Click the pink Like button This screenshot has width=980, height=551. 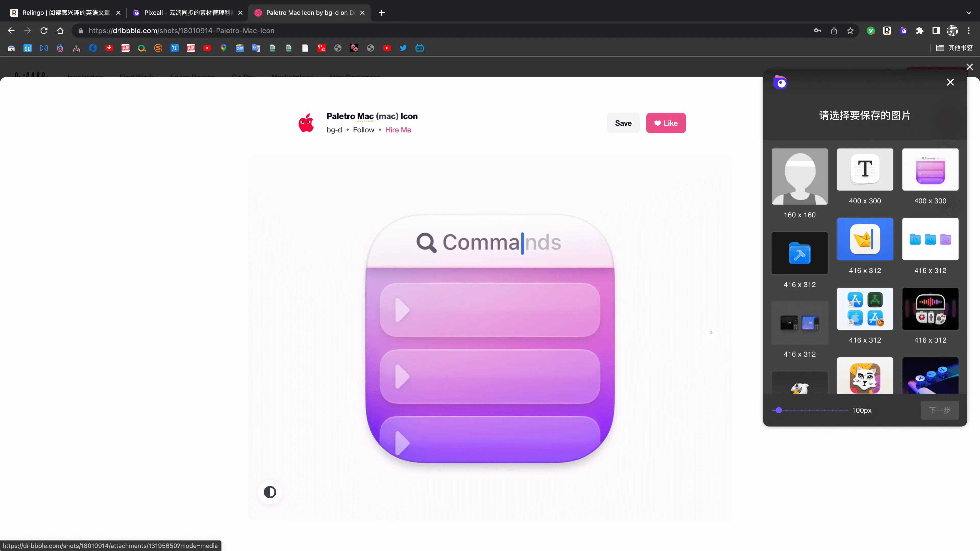click(x=666, y=123)
